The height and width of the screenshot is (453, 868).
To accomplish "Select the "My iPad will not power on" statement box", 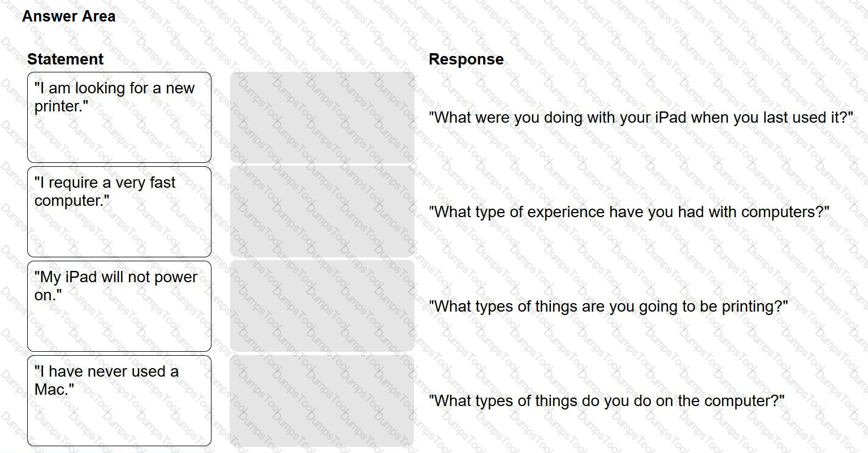I will (x=119, y=306).
